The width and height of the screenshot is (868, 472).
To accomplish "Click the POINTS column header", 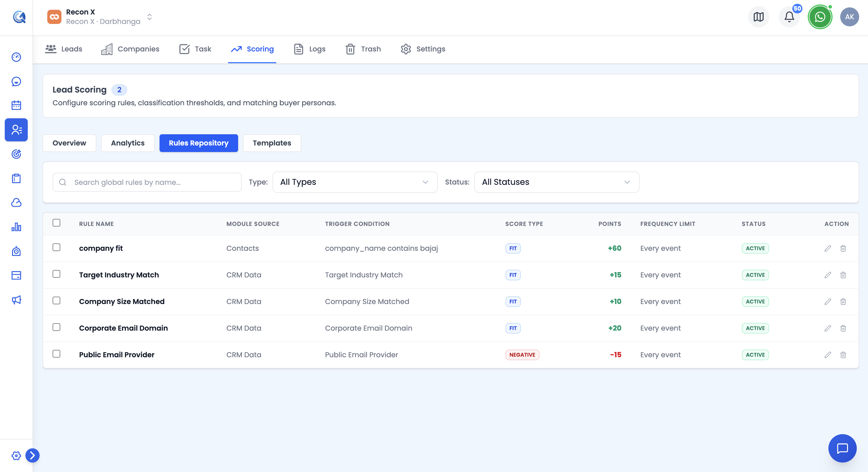I will 609,224.
